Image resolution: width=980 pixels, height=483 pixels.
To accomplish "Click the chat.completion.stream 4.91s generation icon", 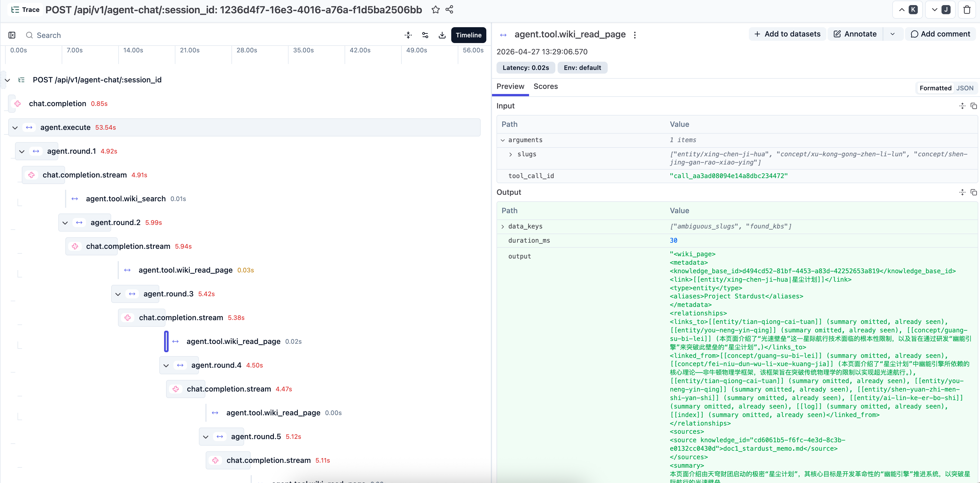I will point(32,175).
